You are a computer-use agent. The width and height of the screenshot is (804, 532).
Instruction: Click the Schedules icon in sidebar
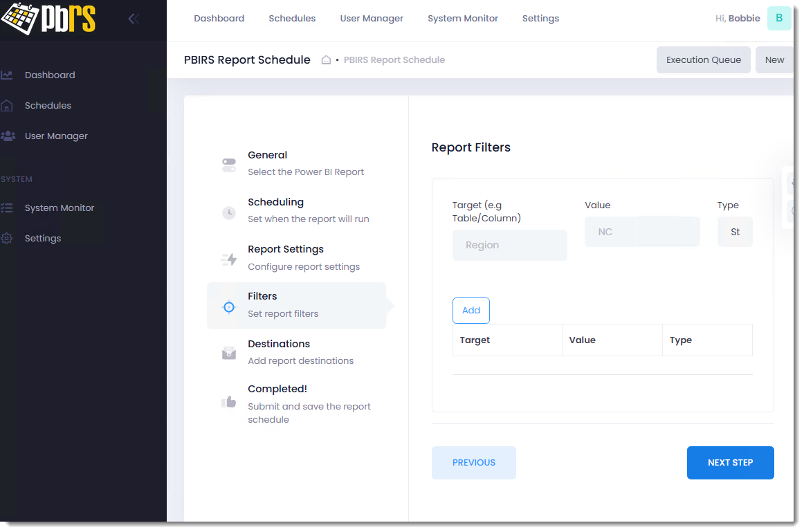[7, 106]
